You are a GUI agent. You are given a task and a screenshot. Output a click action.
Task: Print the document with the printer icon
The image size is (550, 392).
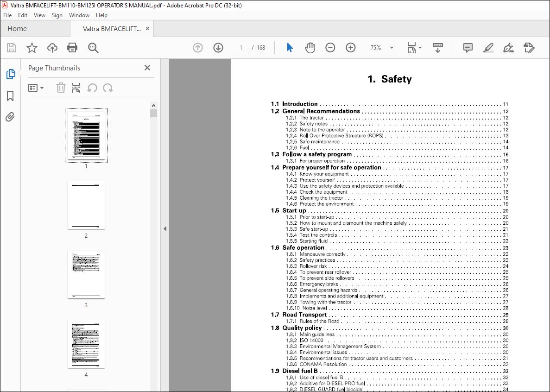tap(72, 48)
